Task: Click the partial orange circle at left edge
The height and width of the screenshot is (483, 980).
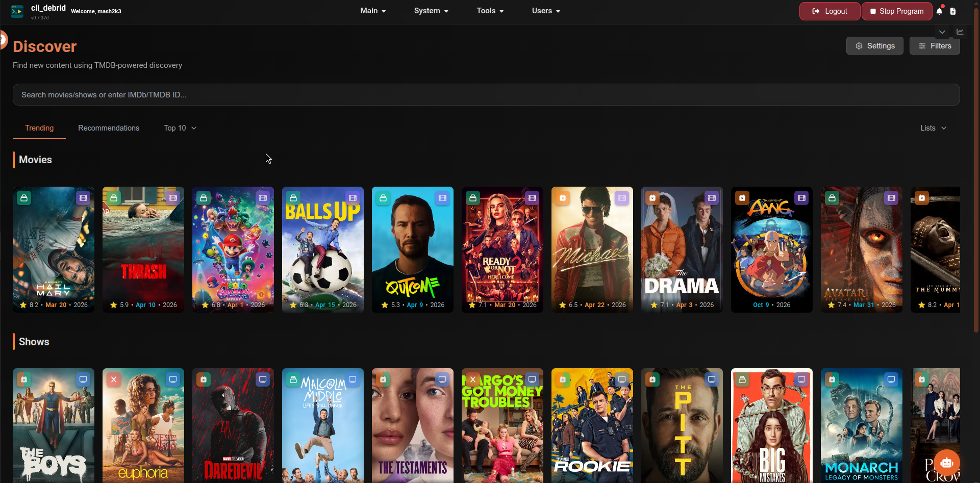Action: [x=3, y=40]
